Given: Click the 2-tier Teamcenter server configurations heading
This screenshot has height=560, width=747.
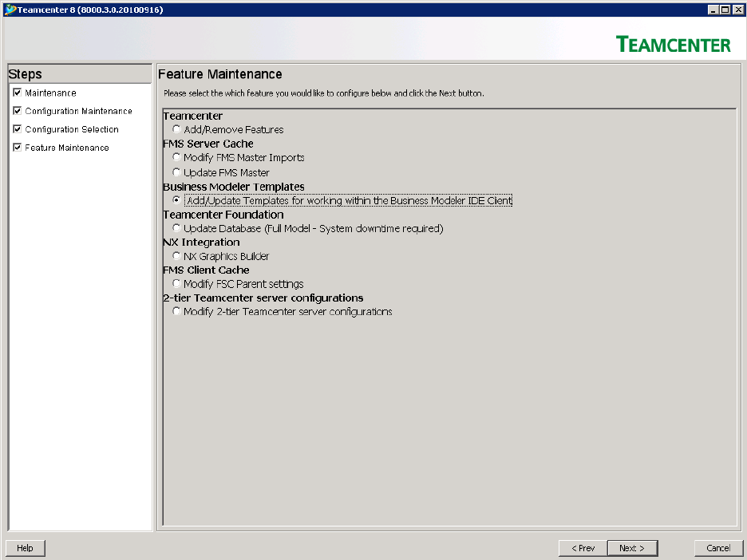Looking at the screenshot, I should tap(263, 298).
